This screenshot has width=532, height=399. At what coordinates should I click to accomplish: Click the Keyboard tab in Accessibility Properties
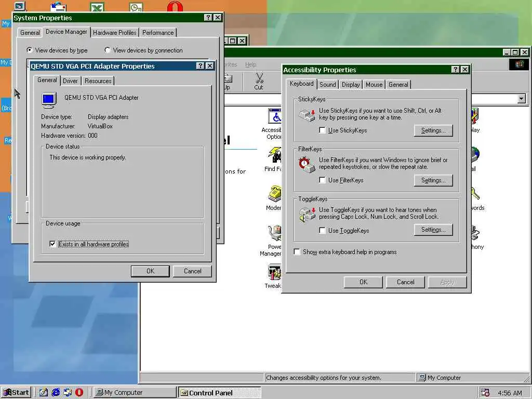(x=302, y=84)
